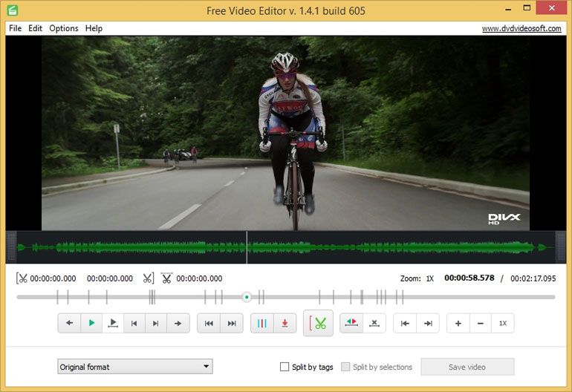The height and width of the screenshot is (392, 572).
Task: Open the Options menu
Action: (x=64, y=28)
